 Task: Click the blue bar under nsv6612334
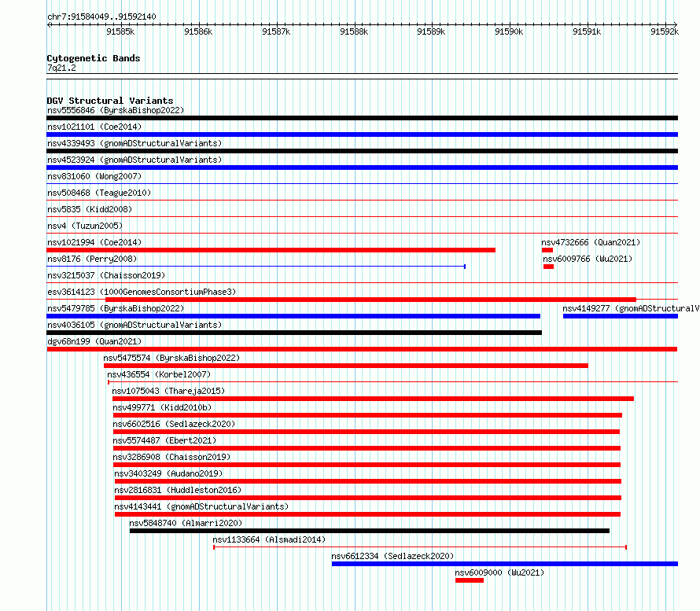(505, 564)
